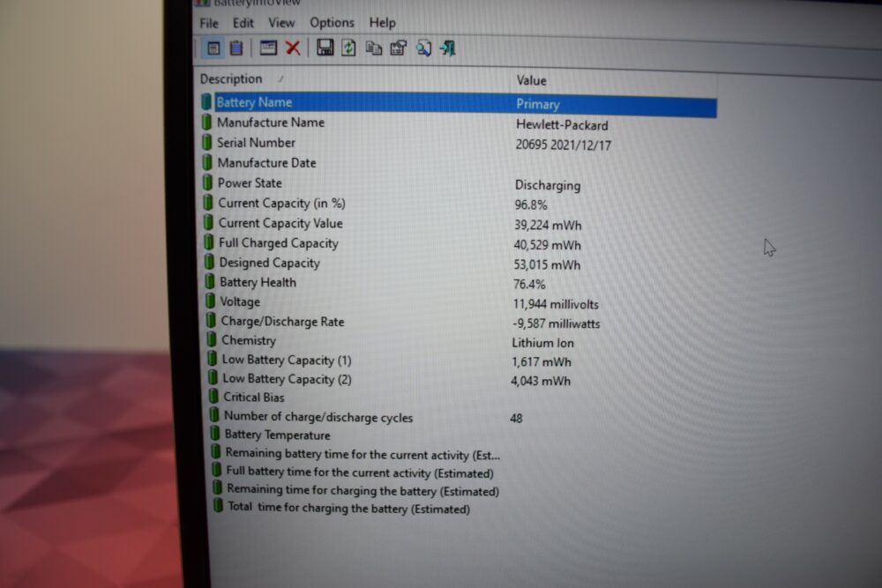Click battery icon beside Critical Bias
The height and width of the screenshot is (588, 882).
(213, 397)
